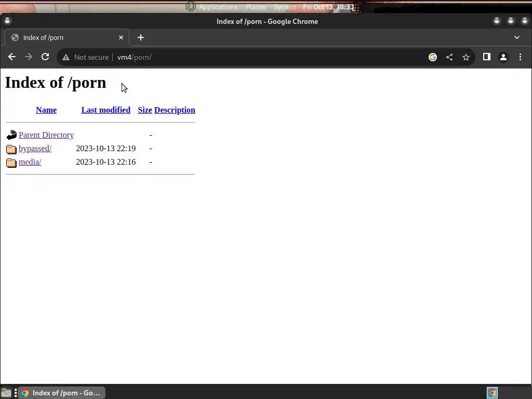Open the side panel icon
Viewport: 532px width, 399px height.
pyautogui.click(x=486, y=57)
